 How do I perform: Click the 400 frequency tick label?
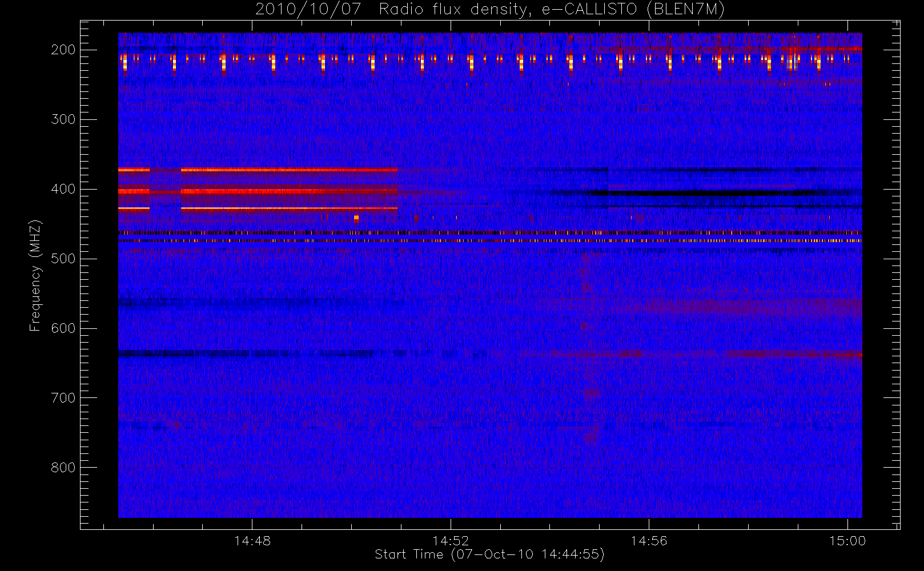63,189
